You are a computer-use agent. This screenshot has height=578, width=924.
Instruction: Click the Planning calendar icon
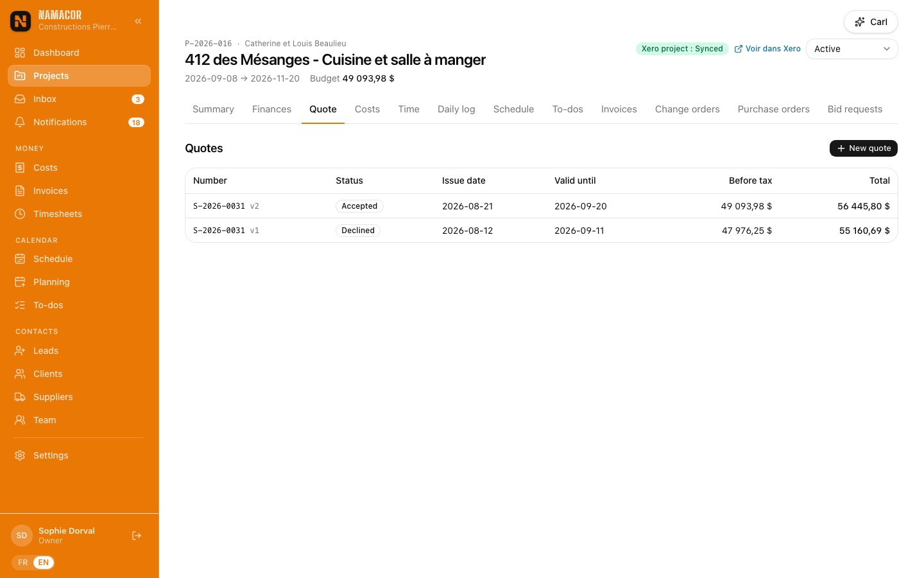(x=20, y=282)
